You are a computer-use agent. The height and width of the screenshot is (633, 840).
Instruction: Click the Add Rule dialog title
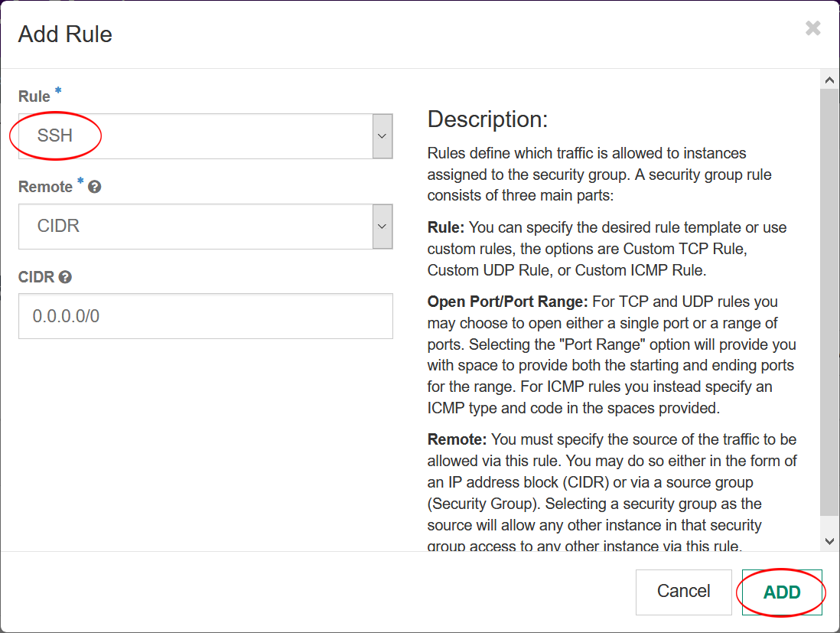point(65,34)
